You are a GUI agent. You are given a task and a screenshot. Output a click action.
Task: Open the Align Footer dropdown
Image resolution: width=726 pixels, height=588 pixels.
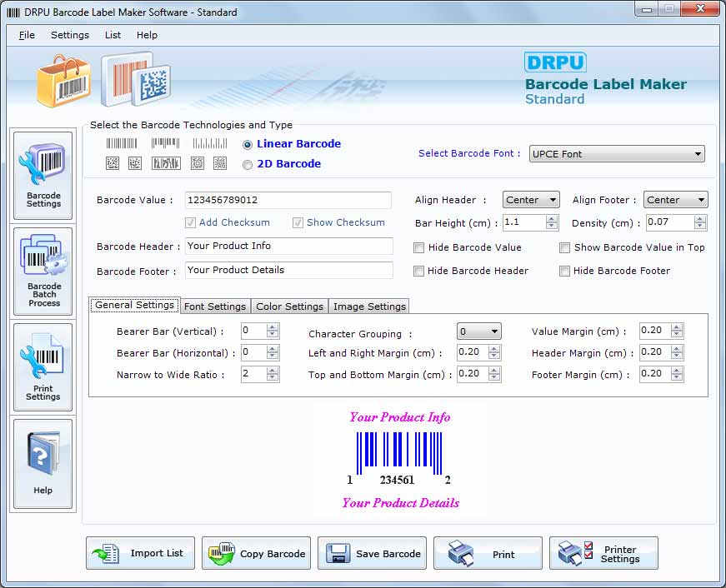pyautogui.click(x=675, y=200)
